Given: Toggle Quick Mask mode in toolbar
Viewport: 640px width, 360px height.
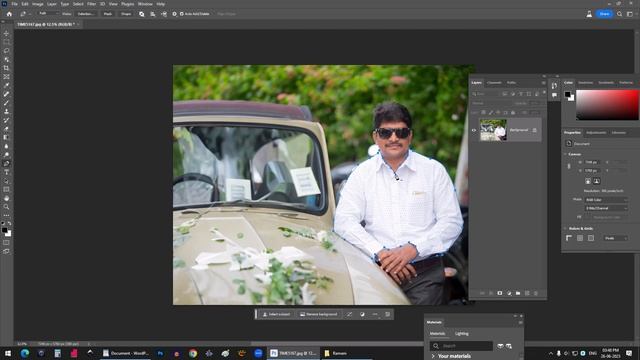Looking at the screenshot, I should (x=6, y=242).
